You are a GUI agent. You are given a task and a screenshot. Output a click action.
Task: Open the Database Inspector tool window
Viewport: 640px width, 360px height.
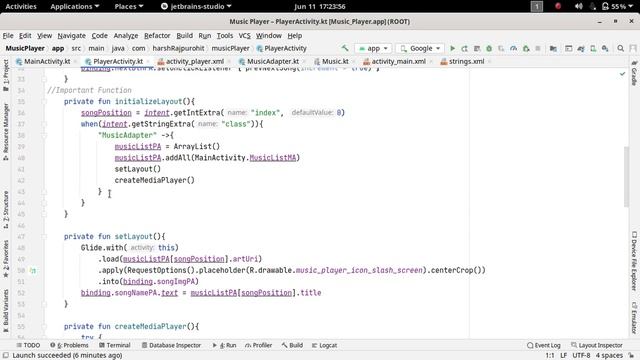(171, 345)
